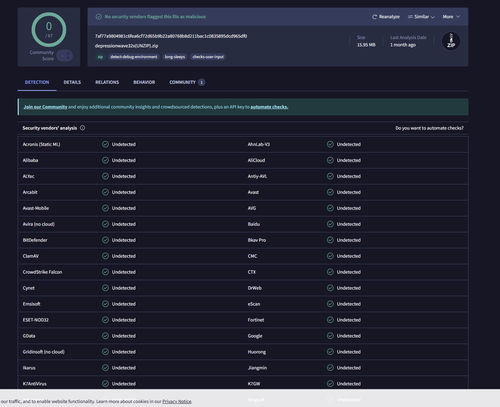Viewport: 500px width, 407px height.
Task: Click the Reanalyze refresh icon
Action: 374,17
